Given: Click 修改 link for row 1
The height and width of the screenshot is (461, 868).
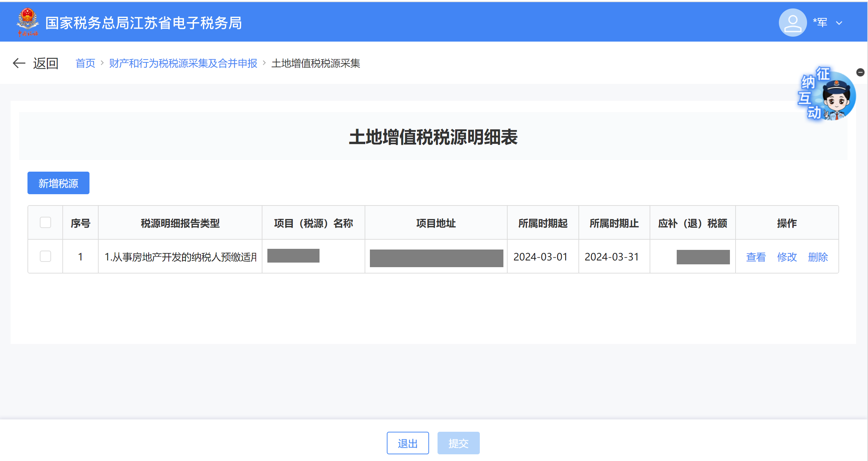Looking at the screenshot, I should (x=787, y=257).
